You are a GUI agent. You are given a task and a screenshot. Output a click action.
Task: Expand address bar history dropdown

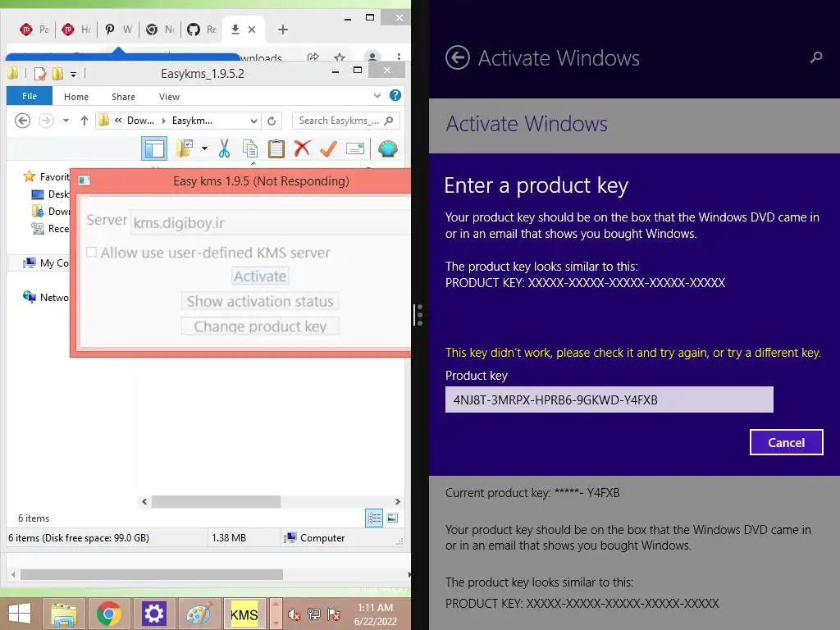(x=254, y=121)
